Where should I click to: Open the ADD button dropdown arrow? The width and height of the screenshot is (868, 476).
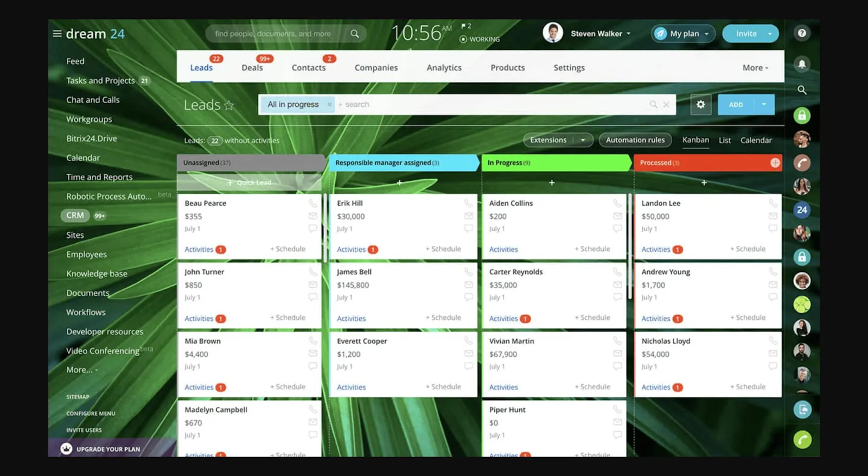click(764, 104)
